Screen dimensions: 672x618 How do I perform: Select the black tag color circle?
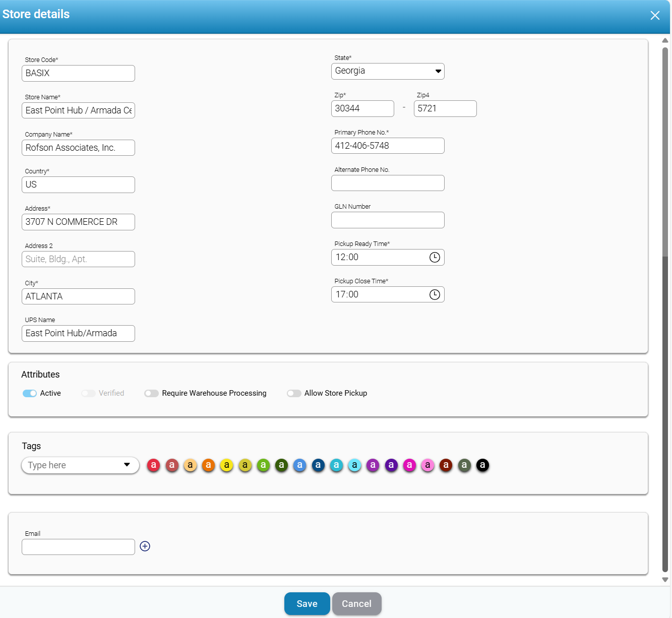pos(482,465)
